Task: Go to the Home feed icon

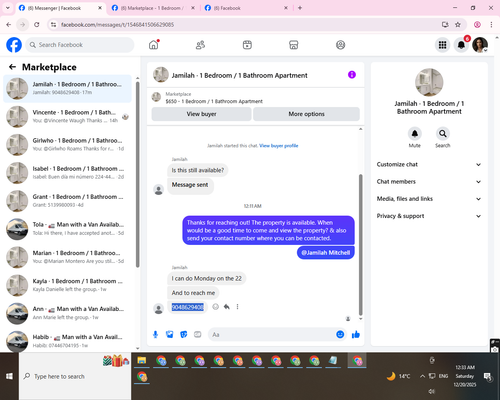Action: click(154, 45)
